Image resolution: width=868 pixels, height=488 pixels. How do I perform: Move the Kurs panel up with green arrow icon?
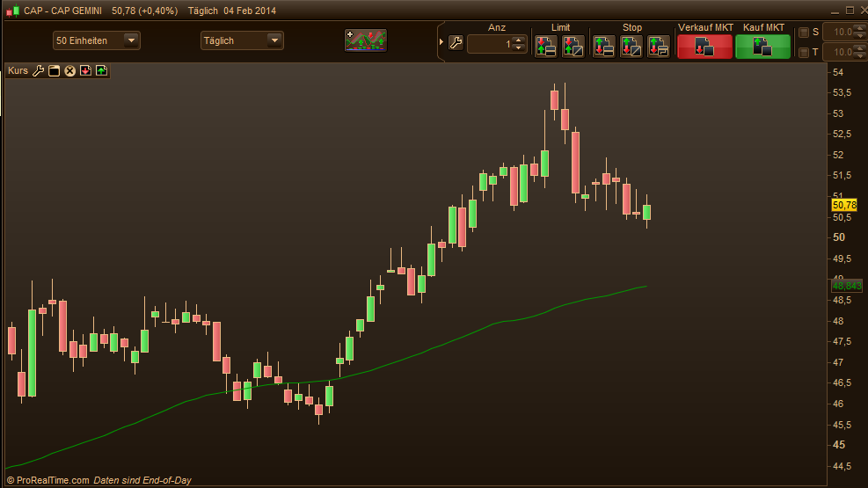[x=101, y=71]
